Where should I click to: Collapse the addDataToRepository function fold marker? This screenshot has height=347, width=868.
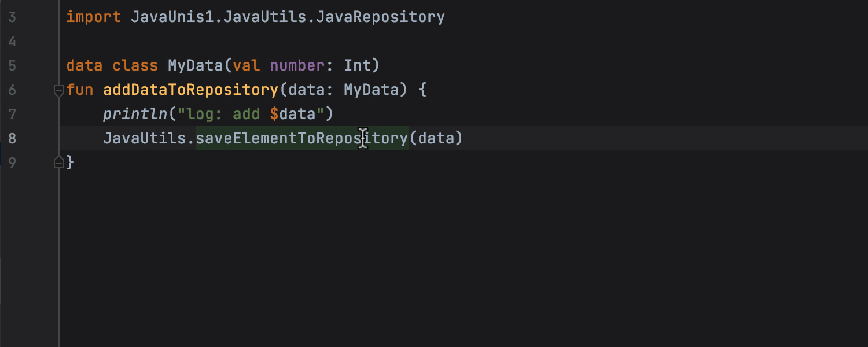pos(58,90)
